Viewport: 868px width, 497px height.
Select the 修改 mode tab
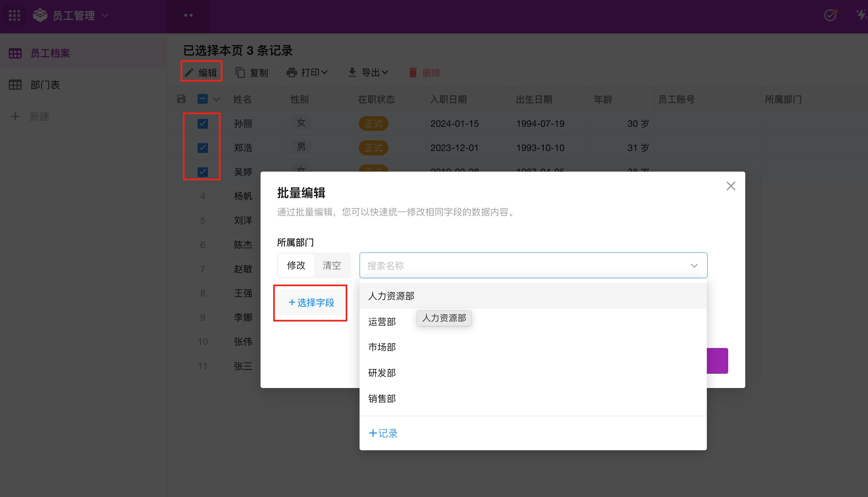(x=296, y=265)
